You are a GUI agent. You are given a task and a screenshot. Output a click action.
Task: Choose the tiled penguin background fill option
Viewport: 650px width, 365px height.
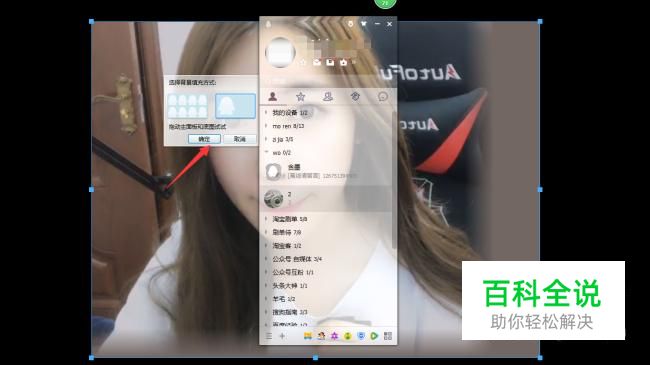pyautogui.click(x=188, y=106)
